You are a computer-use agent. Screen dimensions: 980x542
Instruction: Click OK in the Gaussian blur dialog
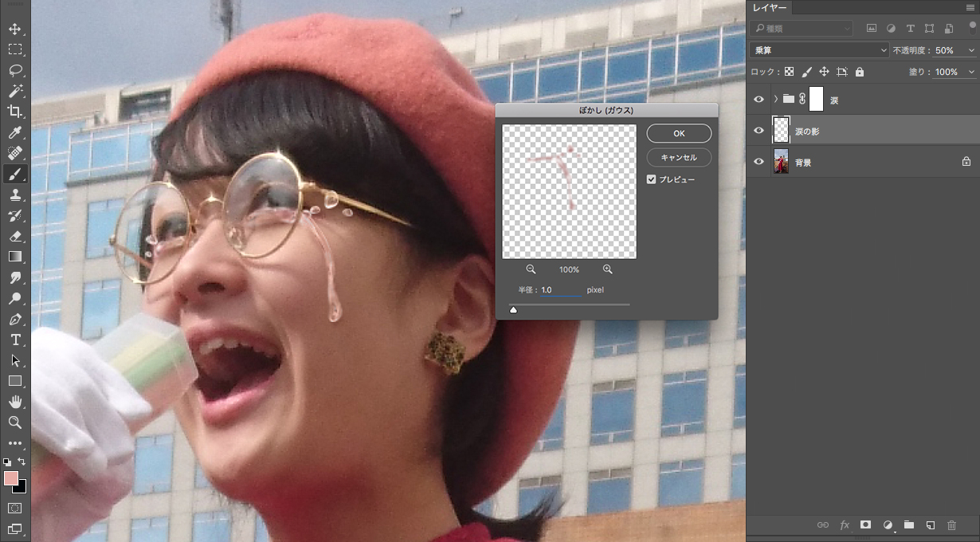coord(679,133)
